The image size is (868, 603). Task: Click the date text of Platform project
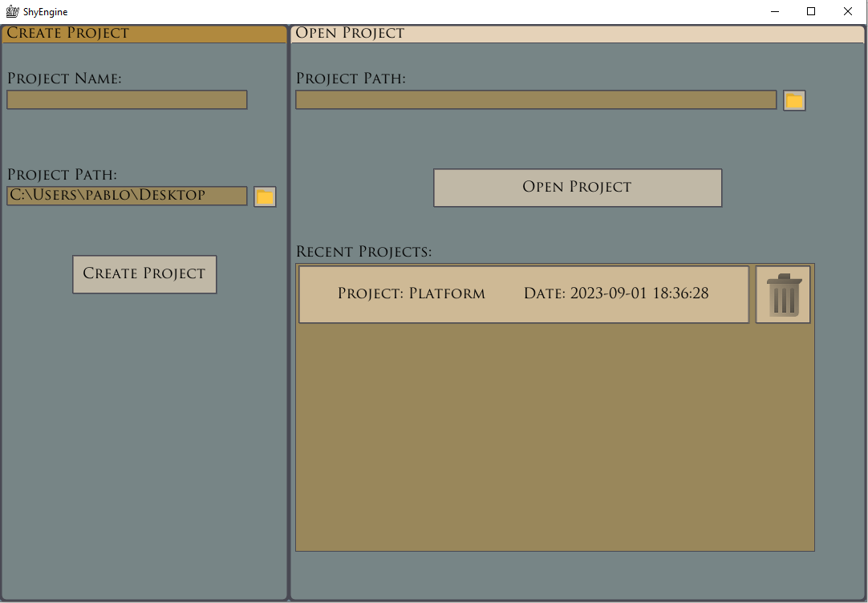[x=616, y=293]
